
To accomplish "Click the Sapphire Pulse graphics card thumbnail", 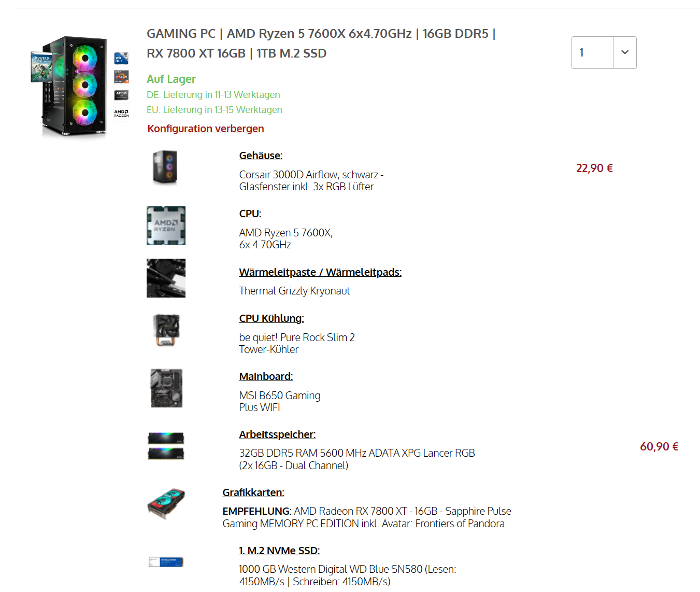I will (x=166, y=503).
